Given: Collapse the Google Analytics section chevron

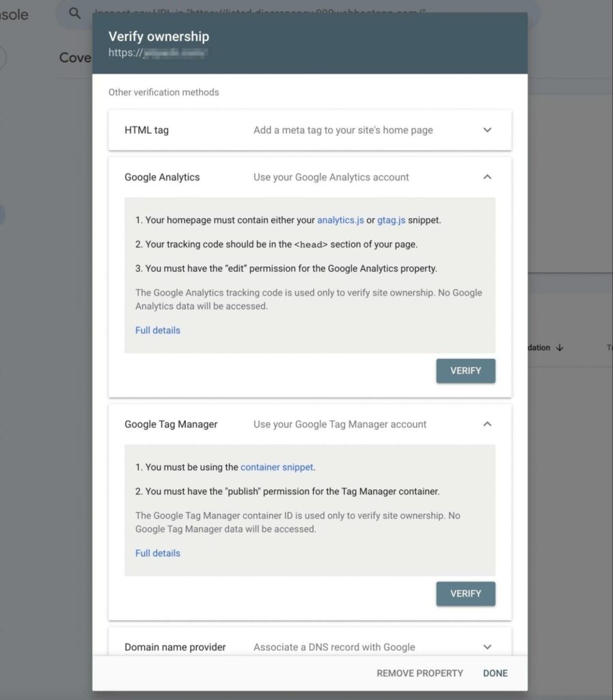Looking at the screenshot, I should point(487,177).
